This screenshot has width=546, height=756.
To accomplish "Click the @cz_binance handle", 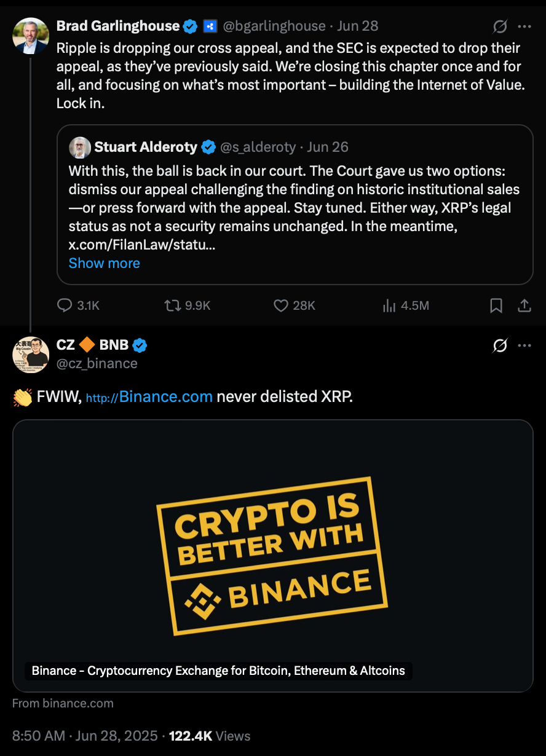I will click(97, 363).
